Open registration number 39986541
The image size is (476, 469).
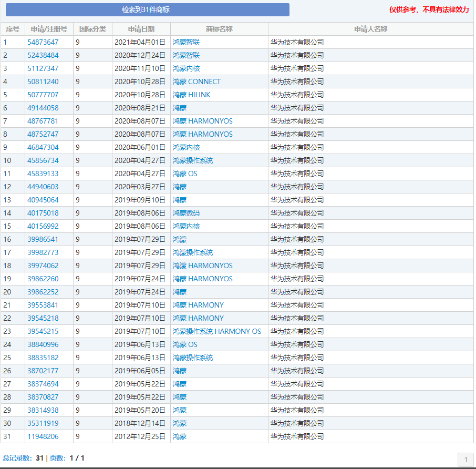43,239
